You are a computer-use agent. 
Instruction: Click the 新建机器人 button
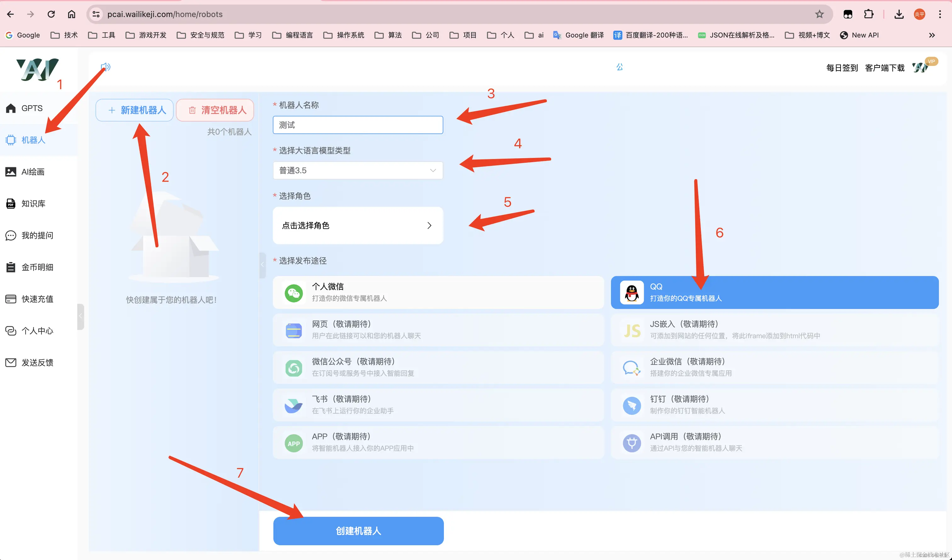(x=134, y=110)
